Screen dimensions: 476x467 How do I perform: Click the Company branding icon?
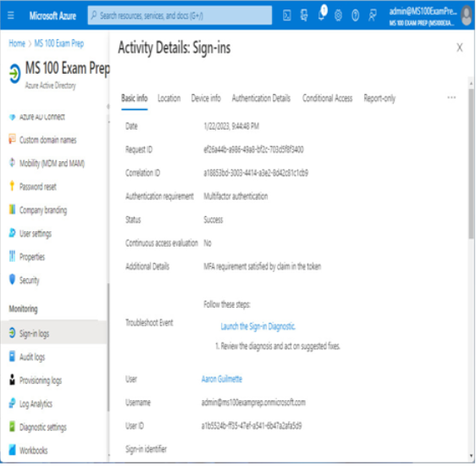tap(12, 209)
